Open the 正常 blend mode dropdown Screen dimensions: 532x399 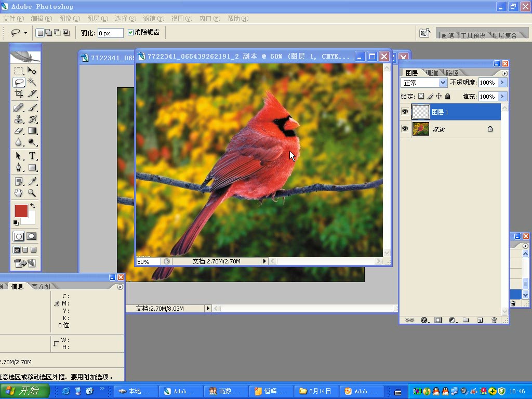(443, 83)
